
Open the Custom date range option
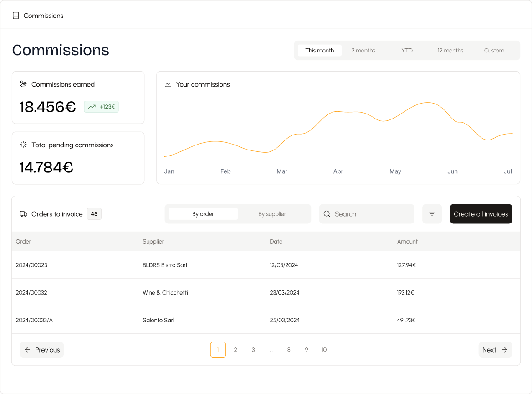click(x=494, y=51)
